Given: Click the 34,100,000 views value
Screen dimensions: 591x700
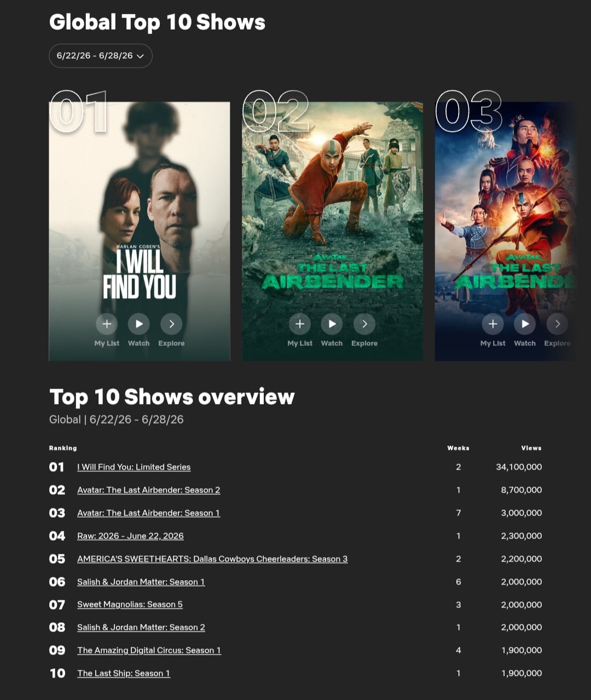Looking at the screenshot, I should 519,467.
